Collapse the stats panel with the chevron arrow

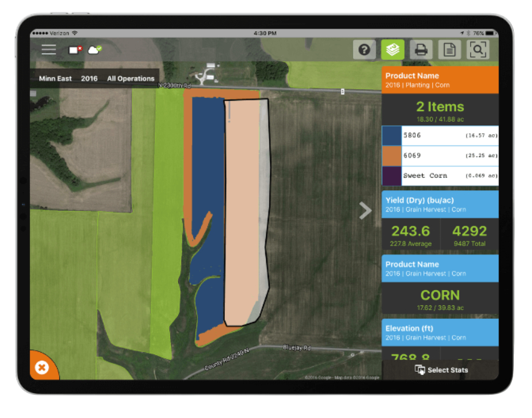click(366, 211)
